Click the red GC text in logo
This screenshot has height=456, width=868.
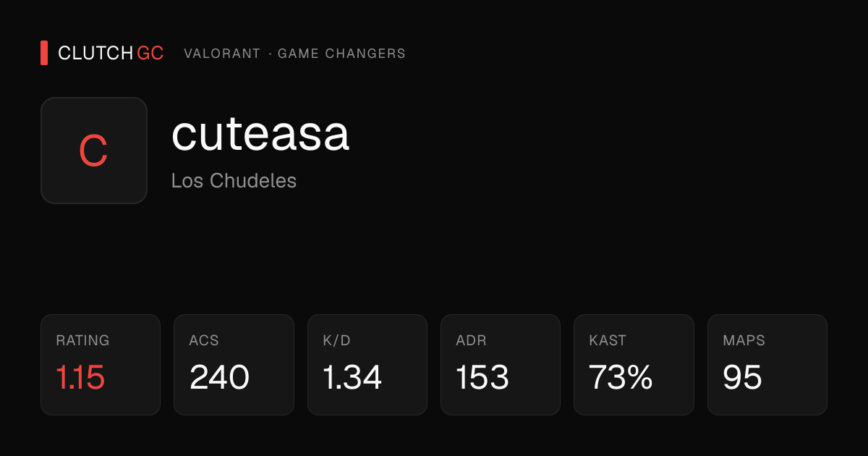point(150,53)
